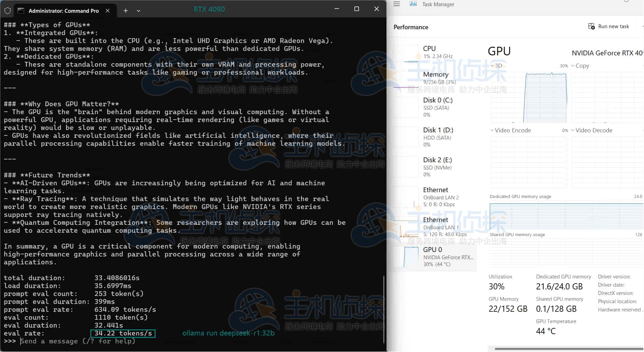Screen dimensions: 644x352
Task: Click the Command Prompt tab icon
Action: click(x=21, y=11)
